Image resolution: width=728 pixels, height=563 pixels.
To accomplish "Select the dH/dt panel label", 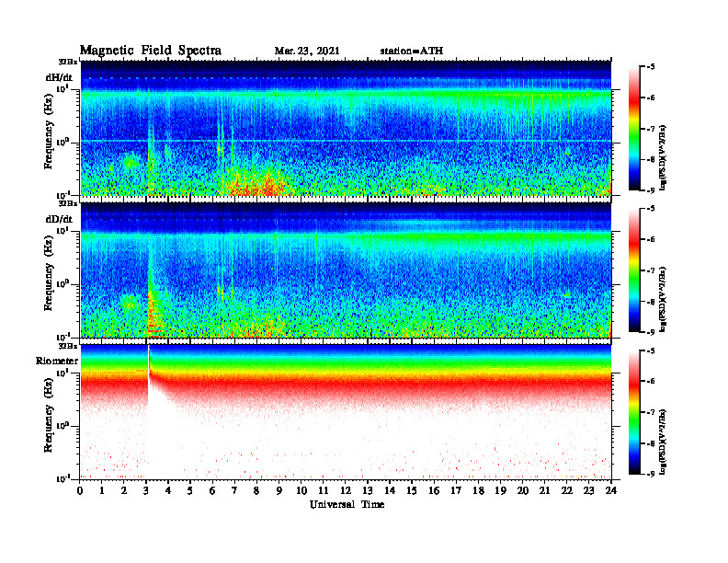I will pyautogui.click(x=60, y=77).
